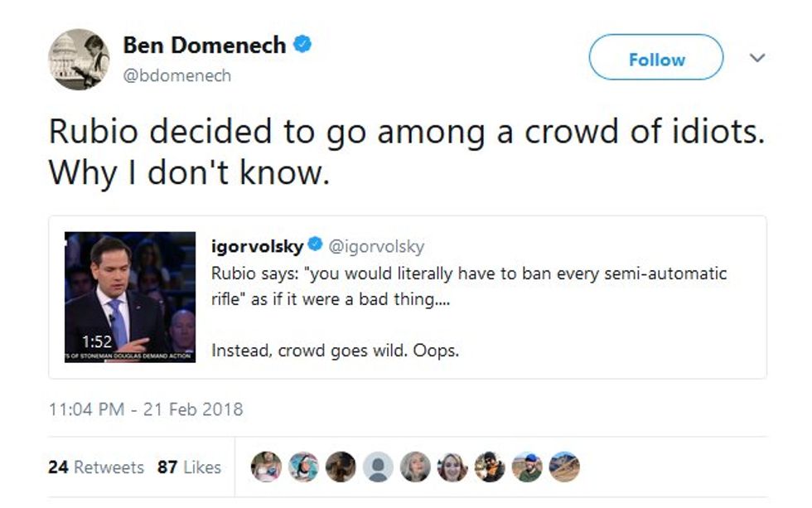
Task: Click the @igorvolsky handle
Action: point(376,246)
